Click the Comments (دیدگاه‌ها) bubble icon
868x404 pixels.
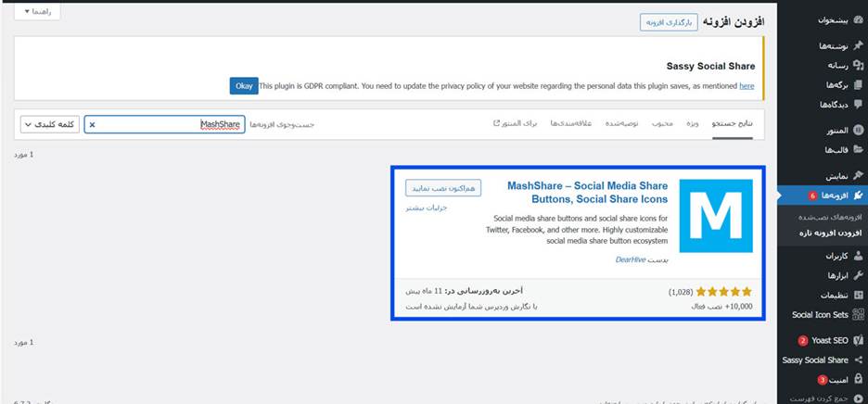point(858,104)
